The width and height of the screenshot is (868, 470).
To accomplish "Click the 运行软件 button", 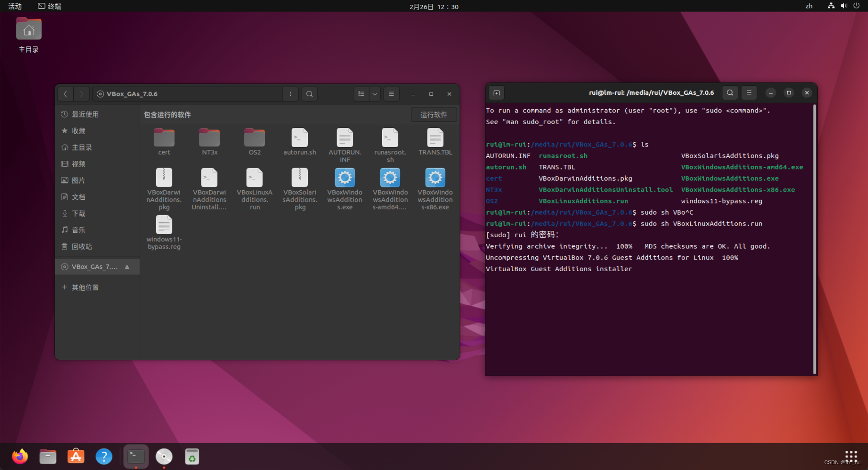I will 434,115.
